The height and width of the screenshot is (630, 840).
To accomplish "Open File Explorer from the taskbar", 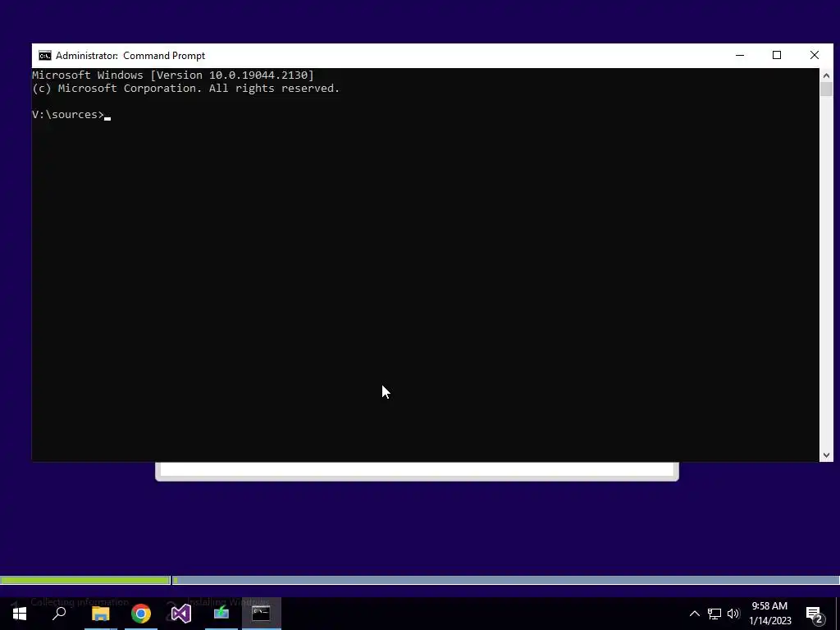I will (100, 614).
